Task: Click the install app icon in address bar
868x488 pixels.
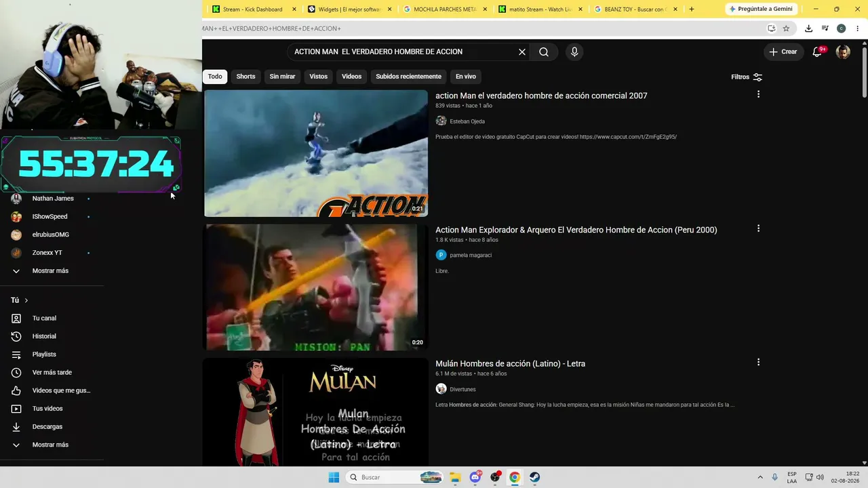Action: pyautogui.click(x=771, y=28)
